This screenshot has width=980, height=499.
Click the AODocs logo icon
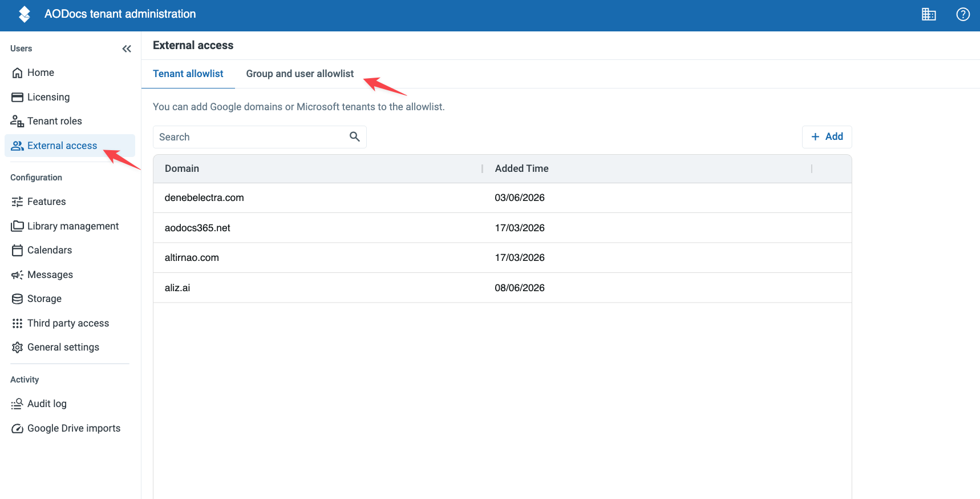(24, 14)
